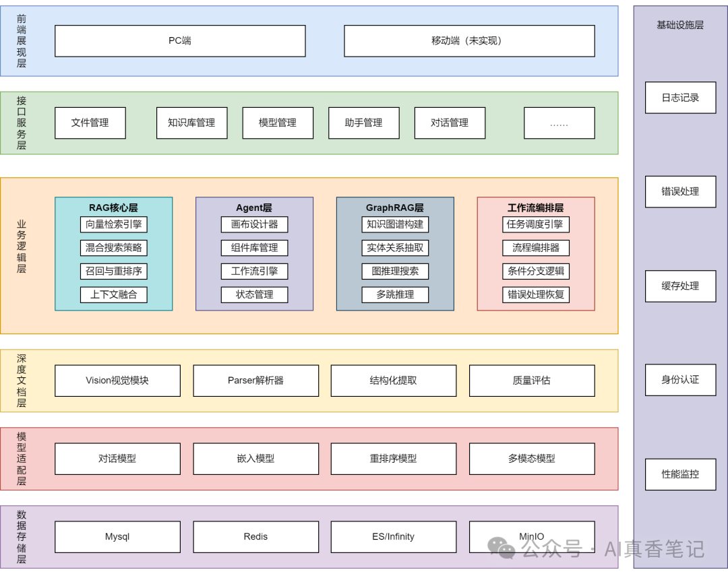The width and height of the screenshot is (728, 578).
Task: Click the 模型管理 box
Action: tap(278, 123)
